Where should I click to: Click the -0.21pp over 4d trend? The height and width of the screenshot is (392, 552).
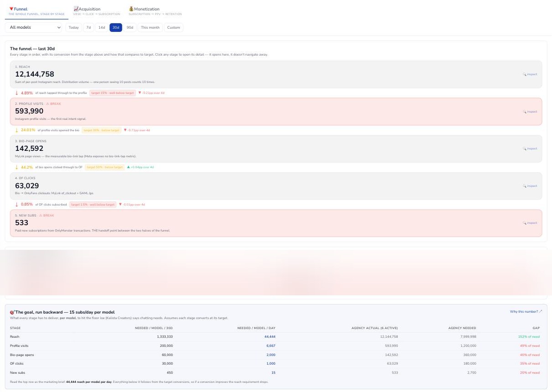tap(151, 93)
